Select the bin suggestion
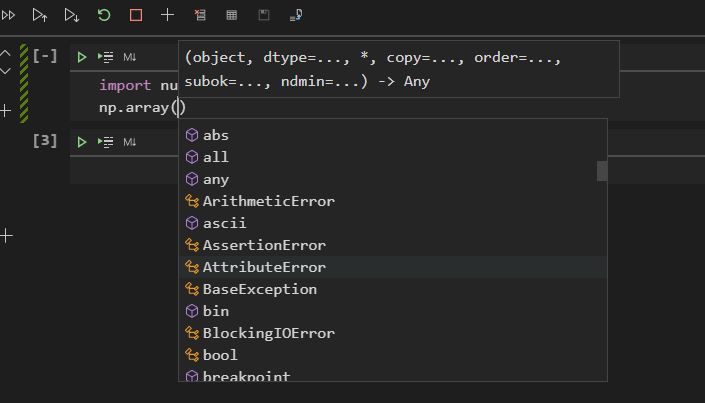The image size is (705, 403). (x=393, y=311)
